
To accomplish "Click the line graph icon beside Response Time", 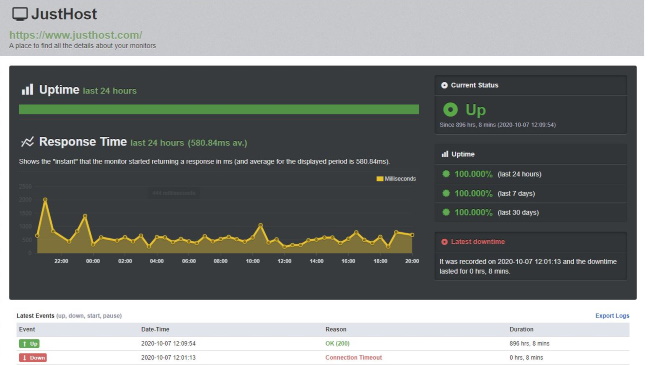I will [27, 142].
